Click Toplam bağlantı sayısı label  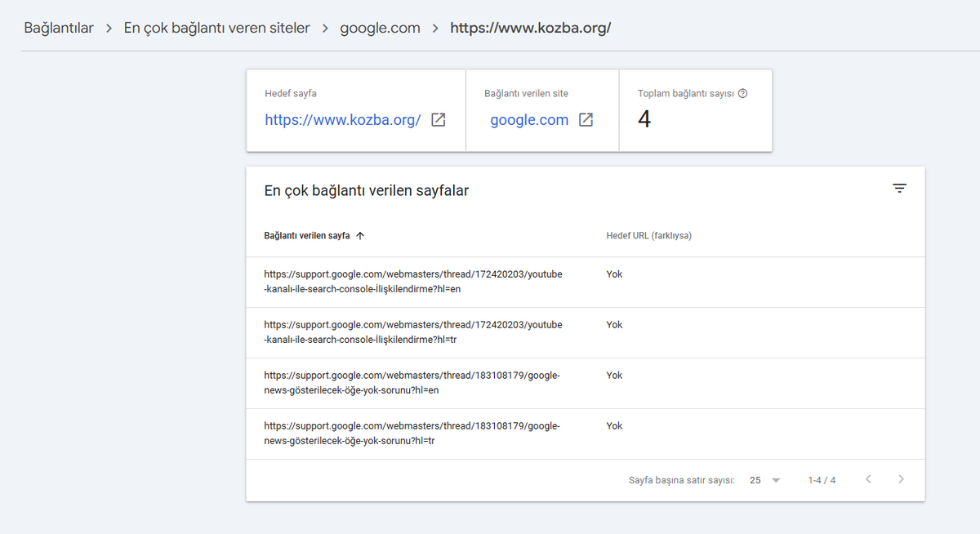coord(685,94)
